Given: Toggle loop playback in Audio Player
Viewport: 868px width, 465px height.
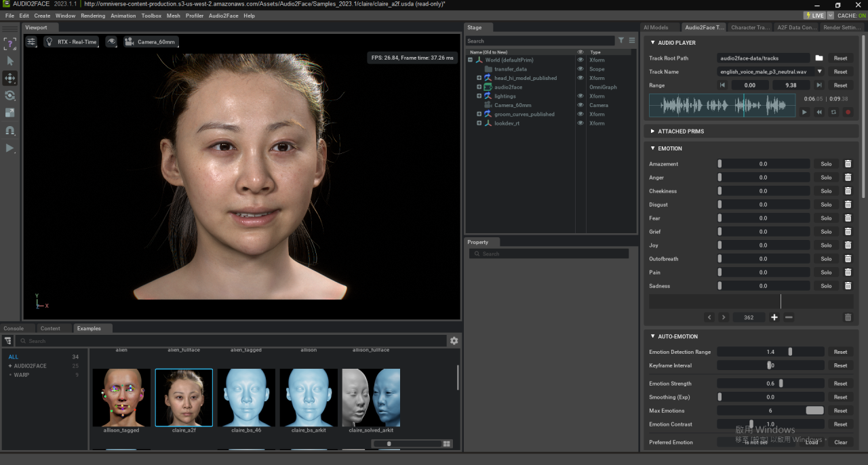Looking at the screenshot, I should [x=833, y=113].
